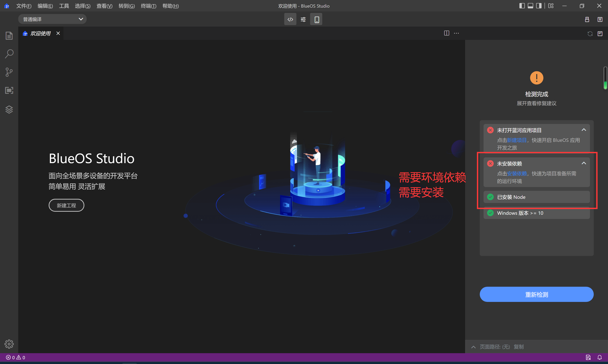The width and height of the screenshot is (608, 364).
Task: Open the layers panel icon in the sidebar
Action: 9,109
